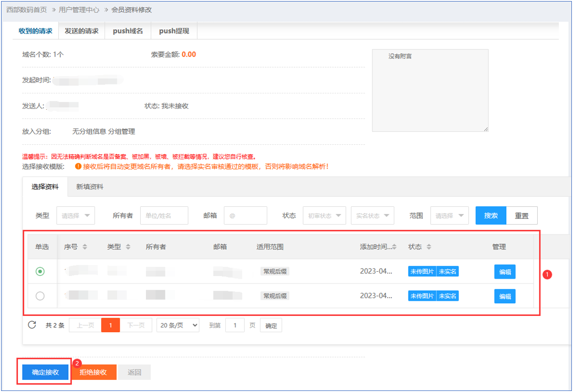Image resolution: width=574 pixels, height=392 pixels.
Task: Change page size from 20条/页 dropdown
Action: 178,325
